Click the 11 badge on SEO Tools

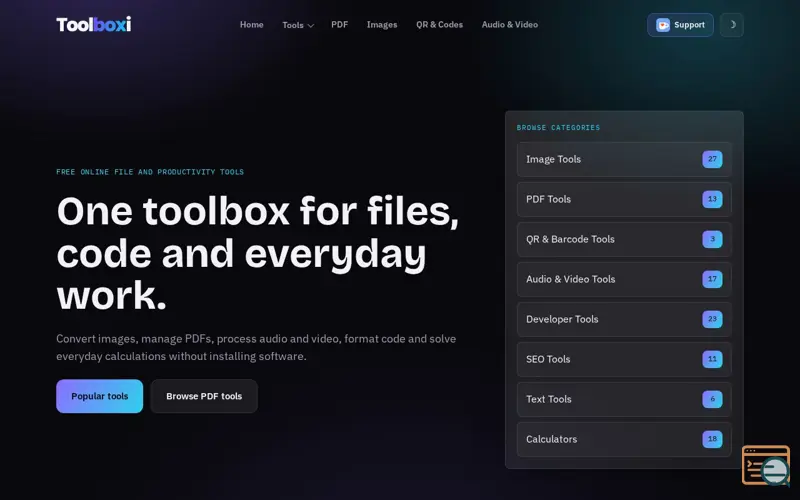click(712, 359)
